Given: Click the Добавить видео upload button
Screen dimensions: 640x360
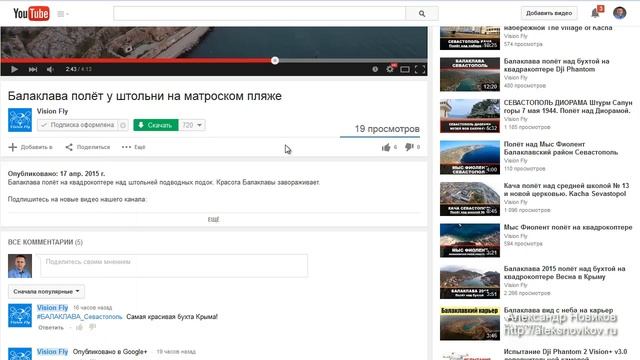Looking at the screenshot, I should click(x=549, y=13).
